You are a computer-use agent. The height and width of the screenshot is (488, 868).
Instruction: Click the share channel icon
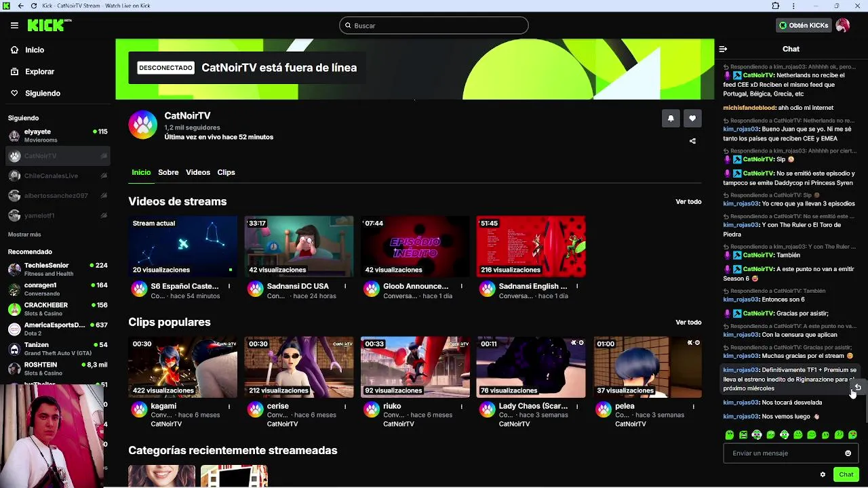tap(692, 141)
